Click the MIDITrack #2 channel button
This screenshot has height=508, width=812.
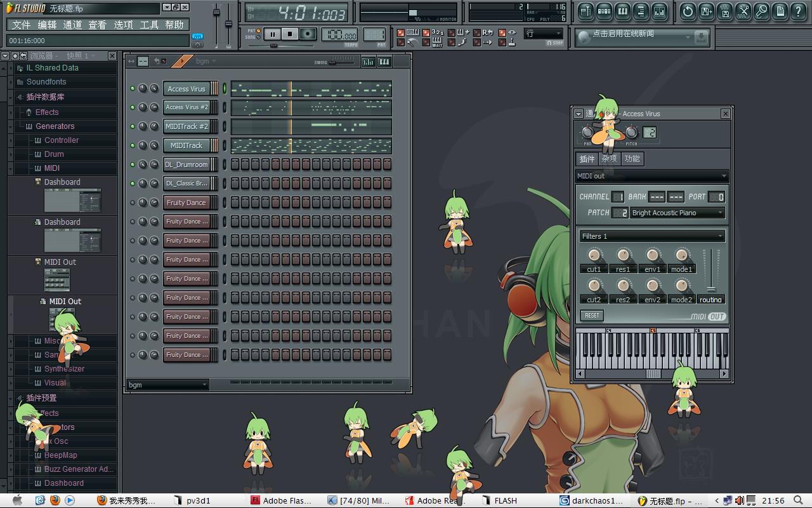(187, 126)
